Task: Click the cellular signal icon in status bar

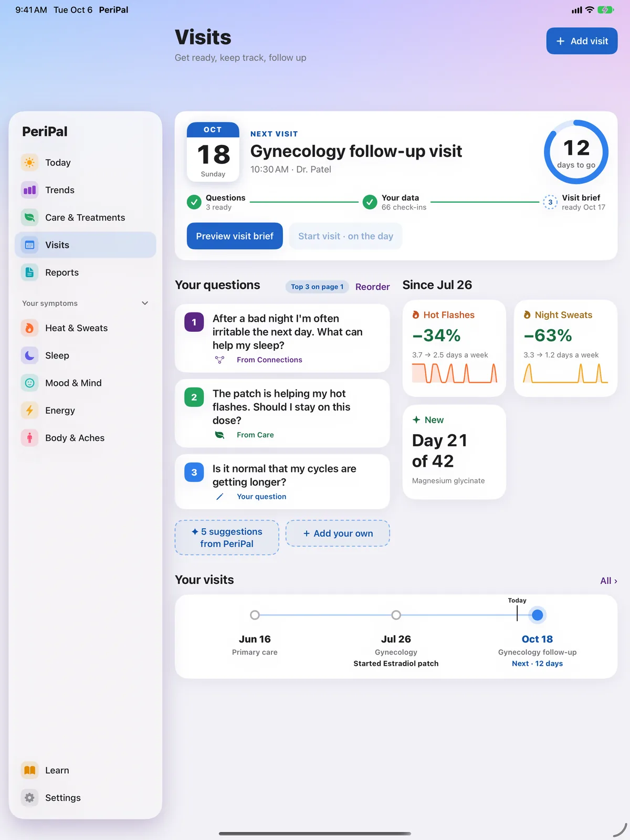Action: coord(577,10)
